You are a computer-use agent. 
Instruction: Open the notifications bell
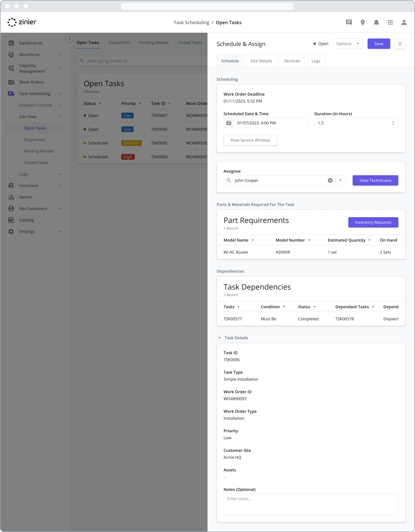376,22
